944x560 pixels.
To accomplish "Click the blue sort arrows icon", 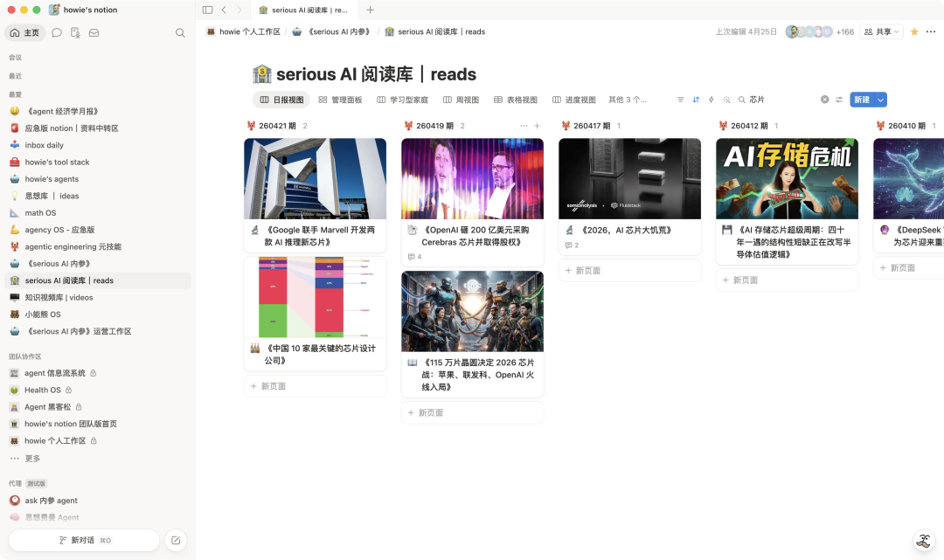I will (x=696, y=100).
